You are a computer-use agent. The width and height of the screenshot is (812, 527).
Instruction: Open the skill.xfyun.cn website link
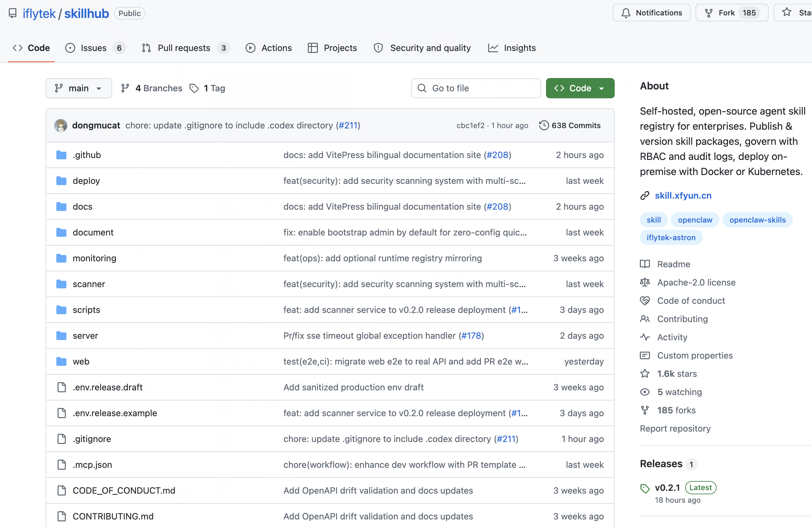click(x=683, y=195)
